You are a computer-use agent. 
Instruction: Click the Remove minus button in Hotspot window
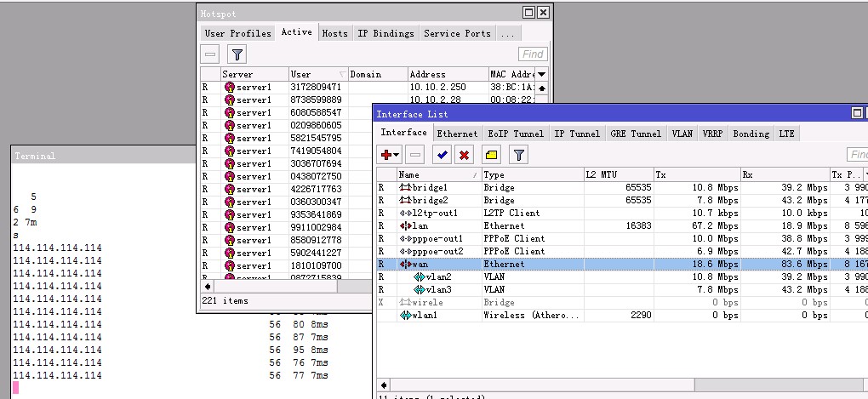click(210, 54)
